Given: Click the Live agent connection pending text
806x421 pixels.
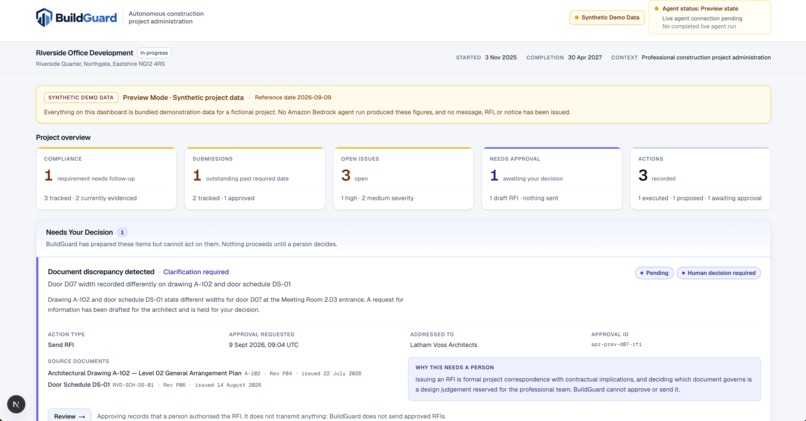Looking at the screenshot, I should click(x=702, y=19).
